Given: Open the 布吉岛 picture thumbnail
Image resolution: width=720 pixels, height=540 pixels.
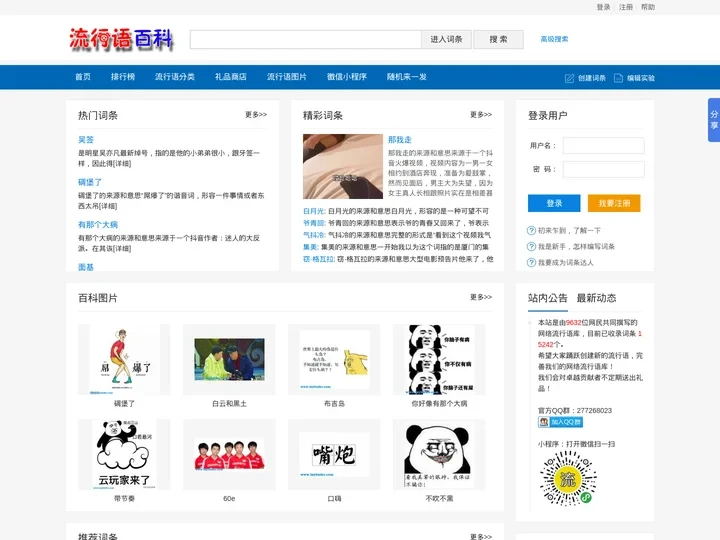Looking at the screenshot, I should (x=334, y=360).
